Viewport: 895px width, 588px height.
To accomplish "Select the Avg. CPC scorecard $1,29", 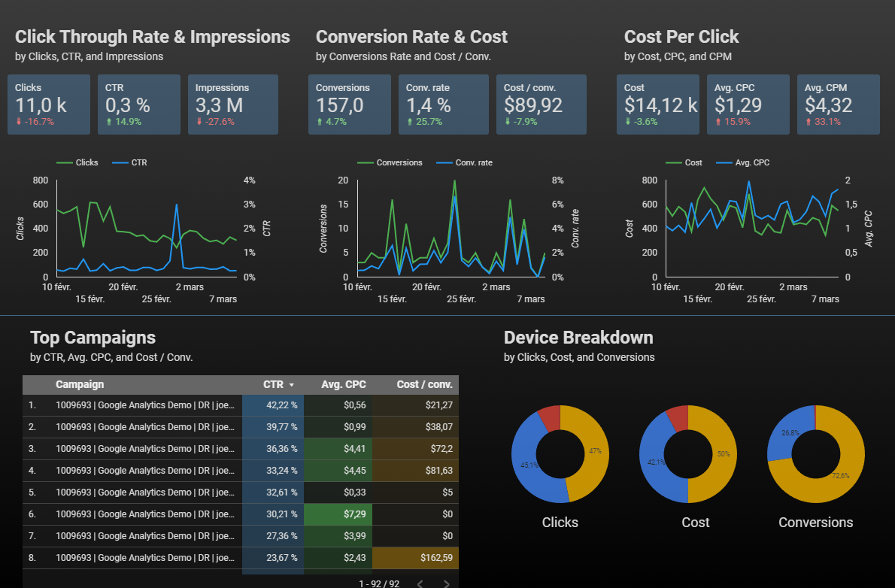I will coord(748,105).
